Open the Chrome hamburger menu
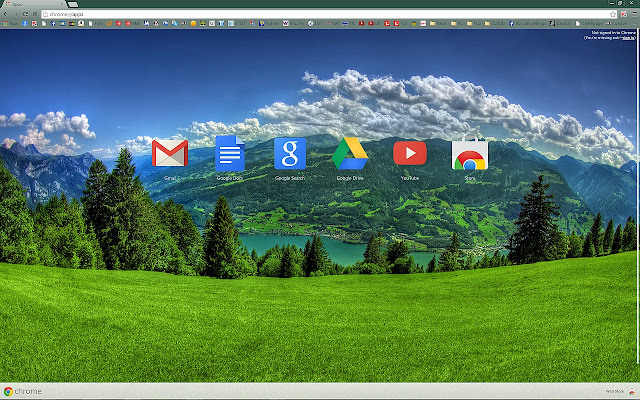The width and height of the screenshot is (640, 400). click(x=634, y=14)
